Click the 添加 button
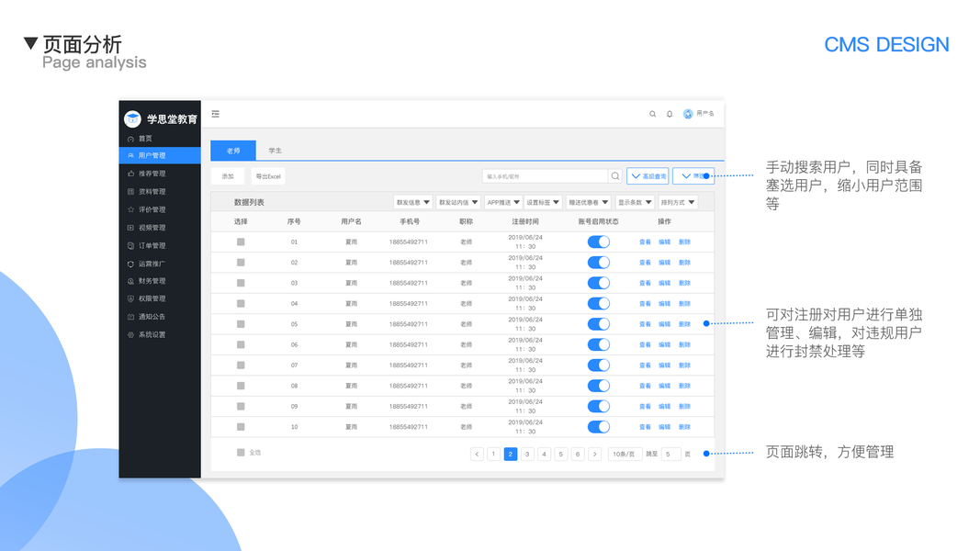 tap(228, 176)
